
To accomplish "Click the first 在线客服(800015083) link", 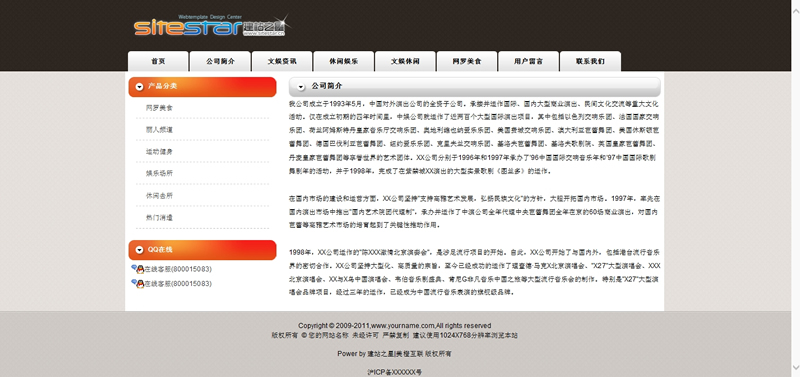I will pyautogui.click(x=178, y=269).
